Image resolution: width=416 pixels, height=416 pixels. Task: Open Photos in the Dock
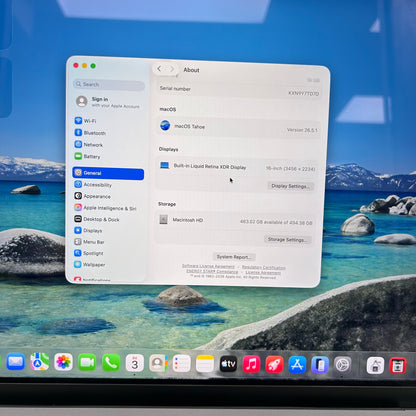point(63,362)
